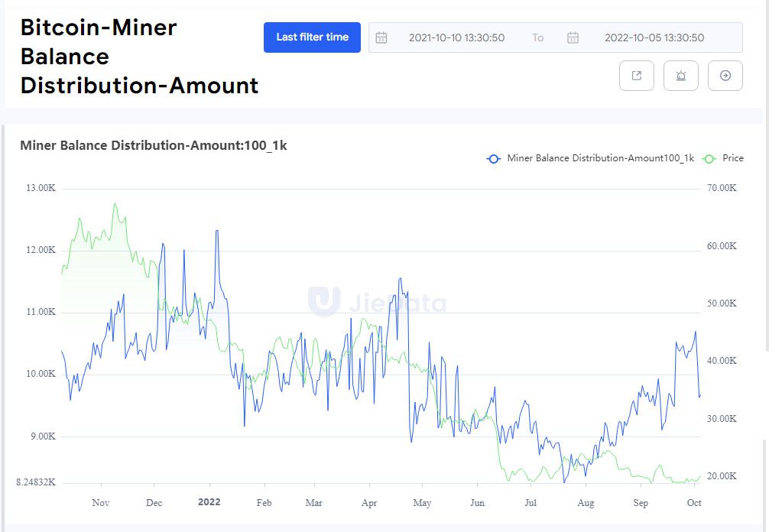Click the Mar x-axis label

click(314, 503)
